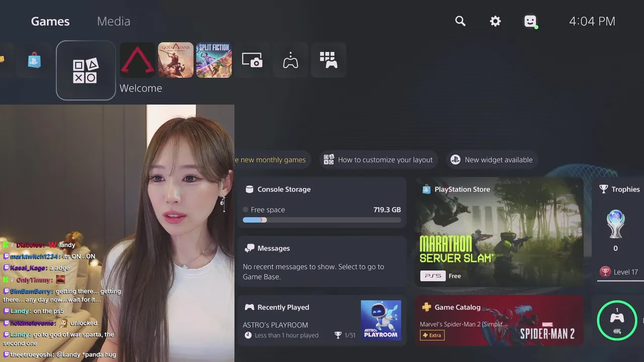
Task: Click the theetrueyoshi chat message
Action: 59,355
